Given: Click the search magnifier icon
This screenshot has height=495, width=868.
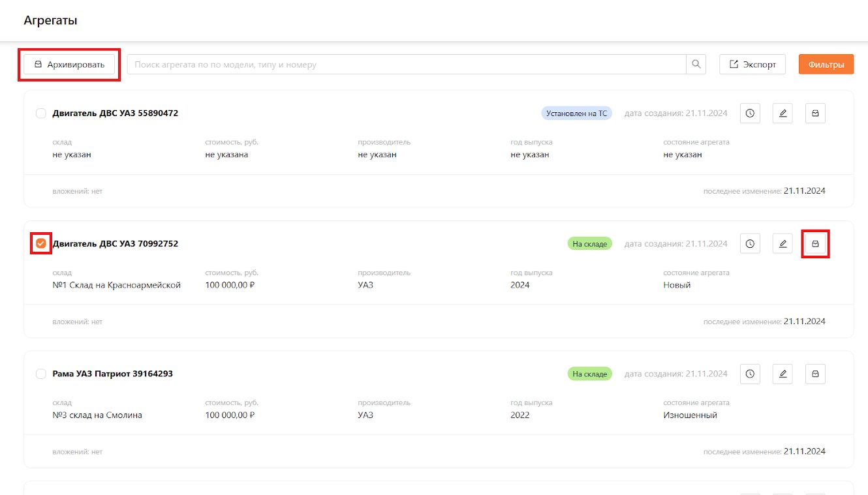Looking at the screenshot, I should coord(696,64).
